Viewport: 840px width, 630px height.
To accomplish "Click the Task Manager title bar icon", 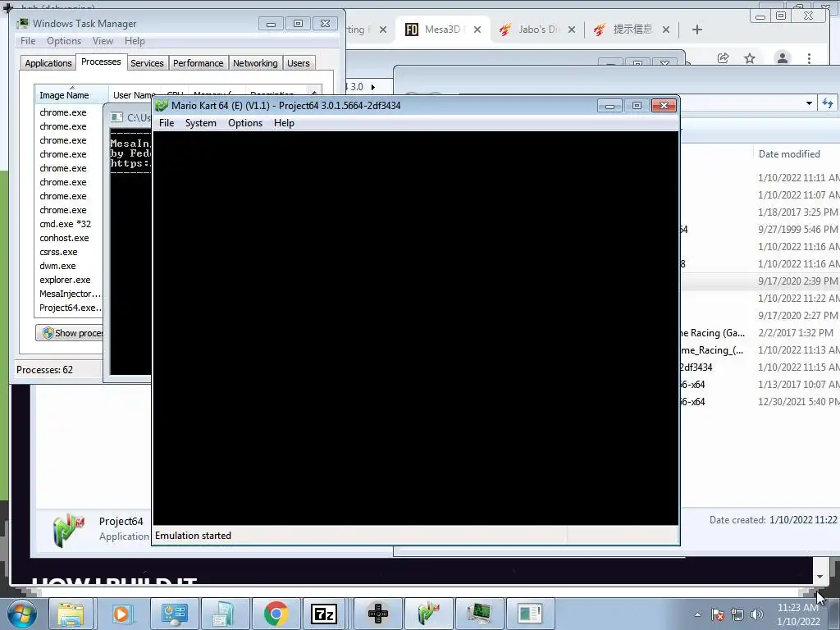I will [22, 24].
